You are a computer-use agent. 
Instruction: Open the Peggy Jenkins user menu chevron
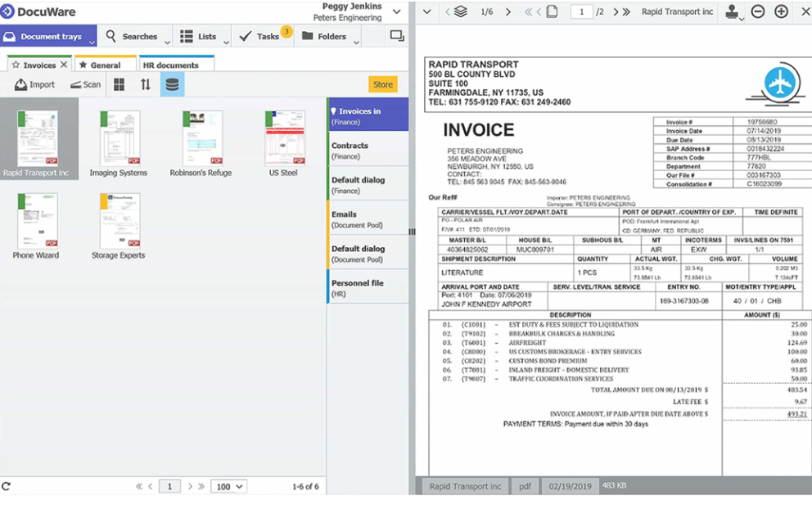(x=397, y=11)
